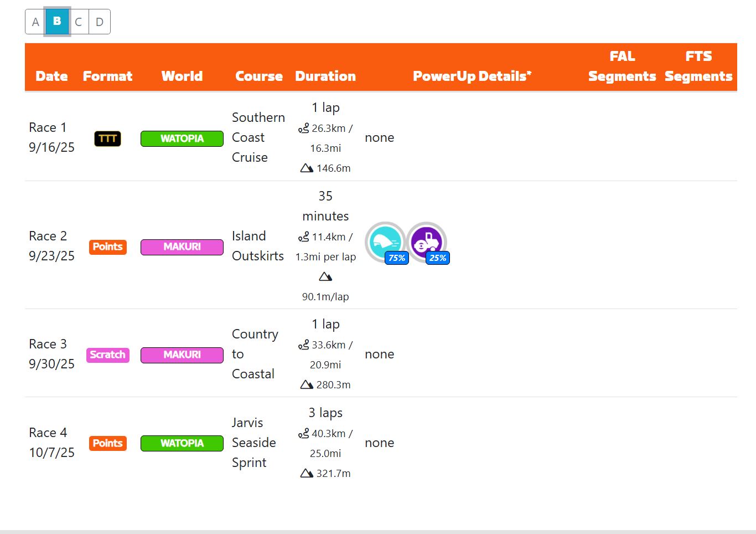
Task: Click the route distance icon beside 26.3km
Action: pyautogui.click(x=303, y=129)
